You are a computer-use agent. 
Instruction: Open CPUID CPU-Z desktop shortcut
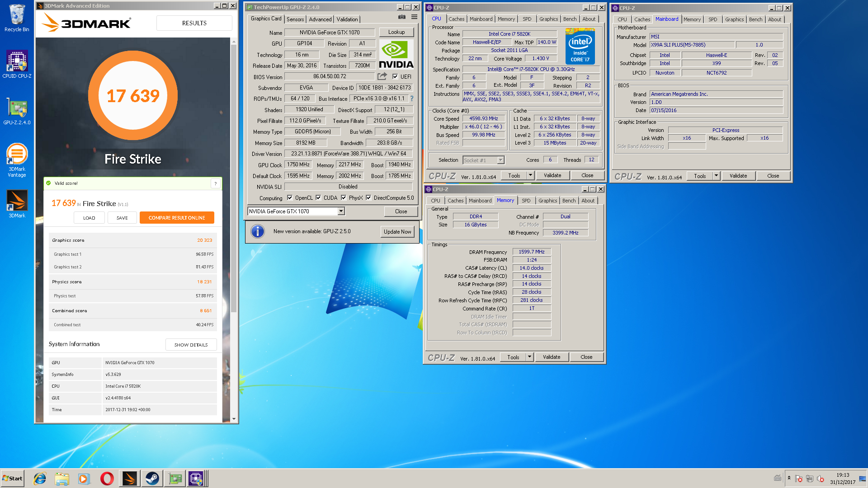pyautogui.click(x=17, y=64)
